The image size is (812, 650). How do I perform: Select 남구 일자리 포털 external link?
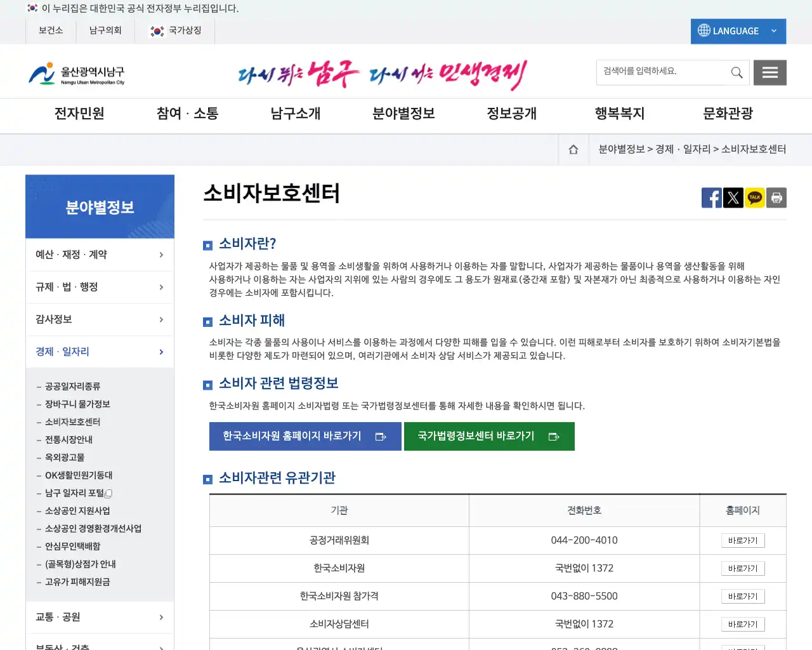[78, 493]
